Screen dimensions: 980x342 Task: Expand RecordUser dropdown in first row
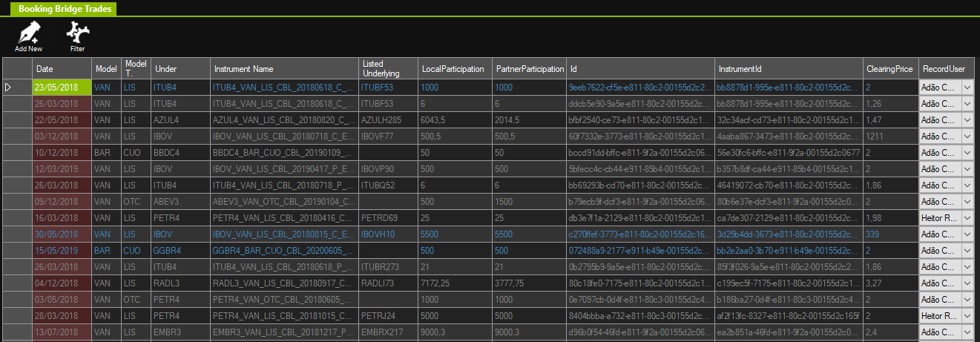click(x=967, y=87)
